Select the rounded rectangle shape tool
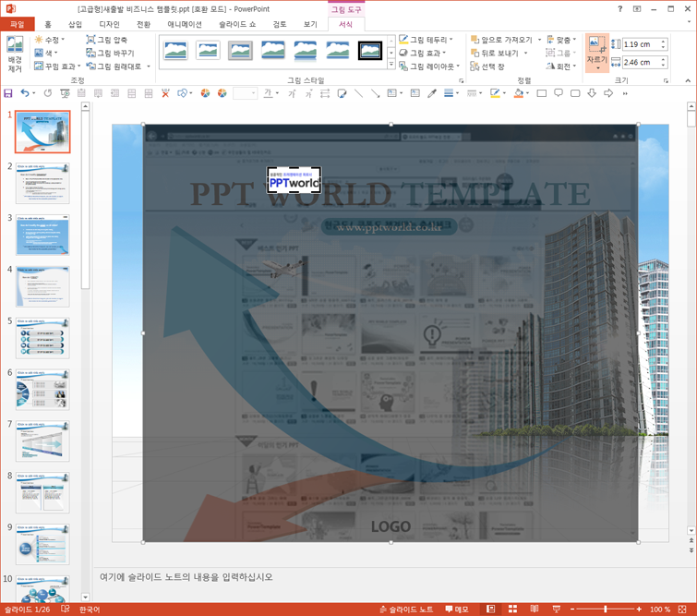 click(575, 93)
